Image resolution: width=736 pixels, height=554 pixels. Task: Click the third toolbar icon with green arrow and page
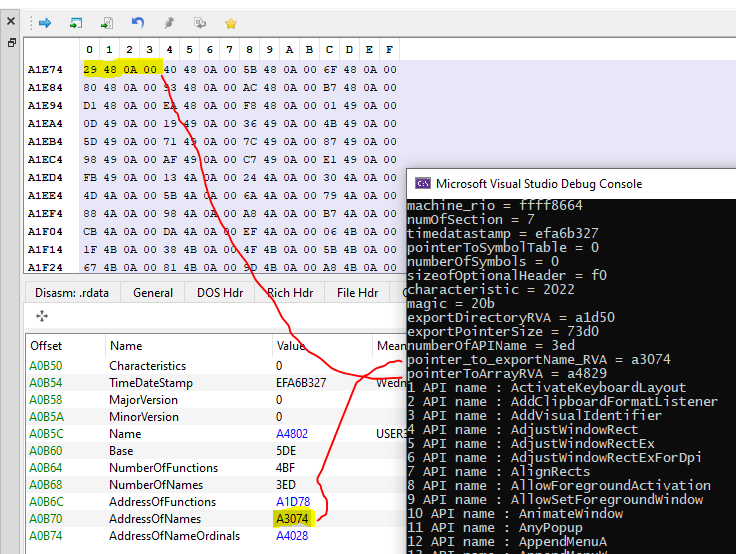(x=107, y=22)
